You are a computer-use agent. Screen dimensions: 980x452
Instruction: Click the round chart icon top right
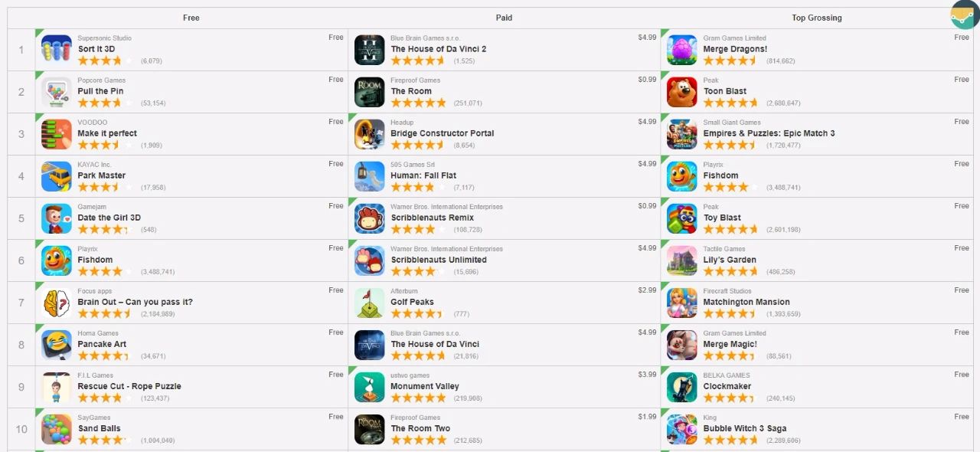965,15
